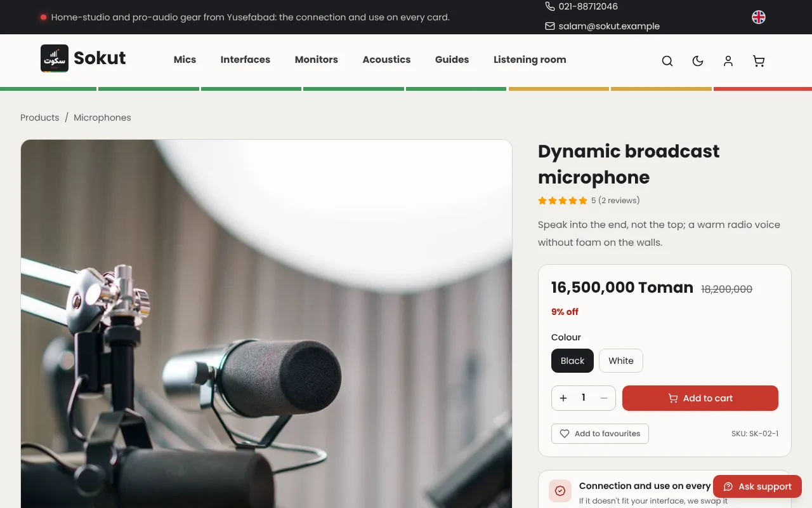Click the crossed-out 18,200,000 price
The width and height of the screenshot is (812, 508).
[726, 289]
